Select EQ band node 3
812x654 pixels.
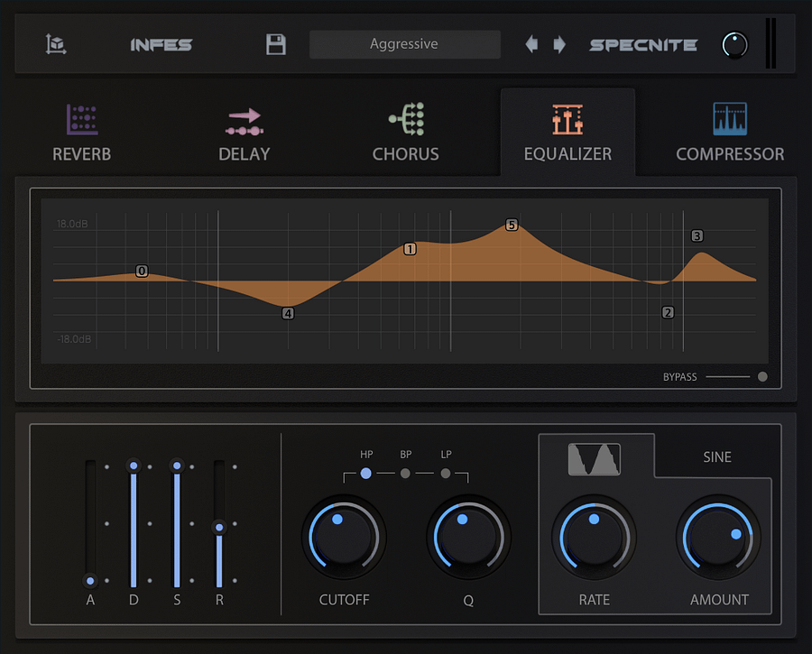tap(697, 236)
